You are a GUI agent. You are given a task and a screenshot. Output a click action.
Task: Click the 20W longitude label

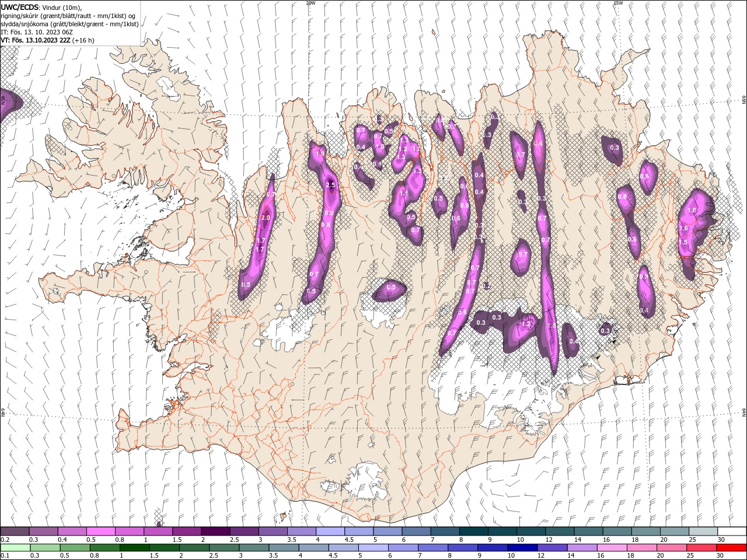pyautogui.click(x=310, y=3)
